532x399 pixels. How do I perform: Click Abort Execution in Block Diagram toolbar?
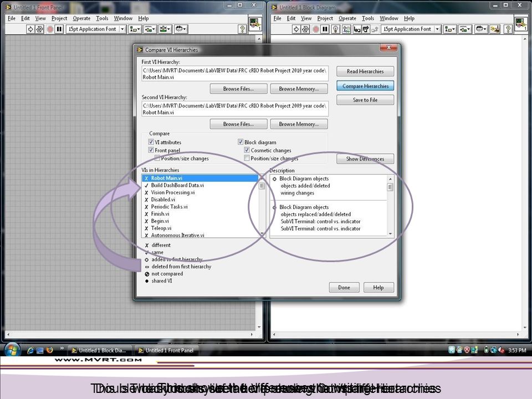point(315,29)
